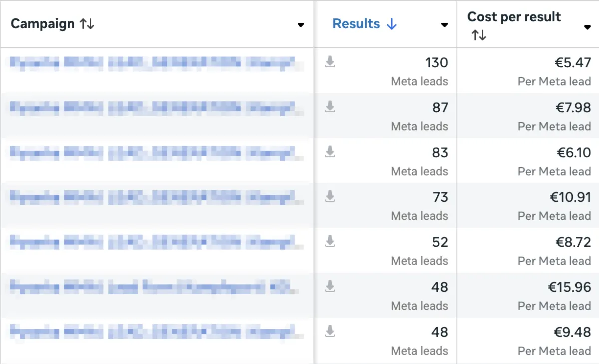Click download icon beside 52 Meta leads
This screenshot has height=364, width=599.
(330, 241)
